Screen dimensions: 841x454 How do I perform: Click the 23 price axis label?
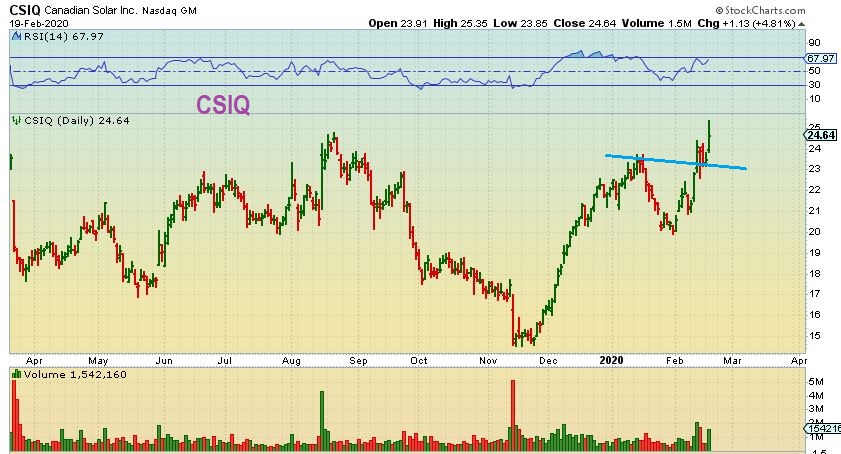click(x=814, y=169)
